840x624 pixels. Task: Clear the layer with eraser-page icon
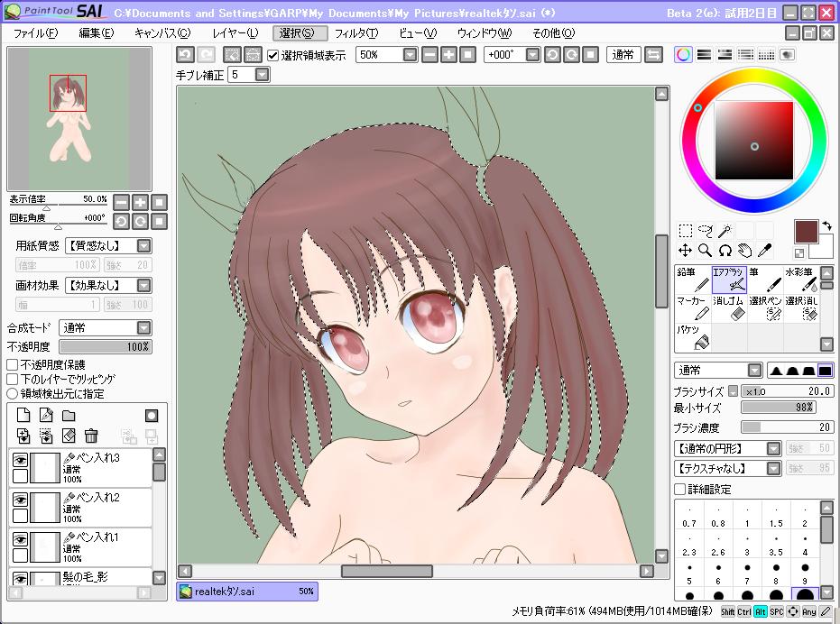[x=69, y=436]
